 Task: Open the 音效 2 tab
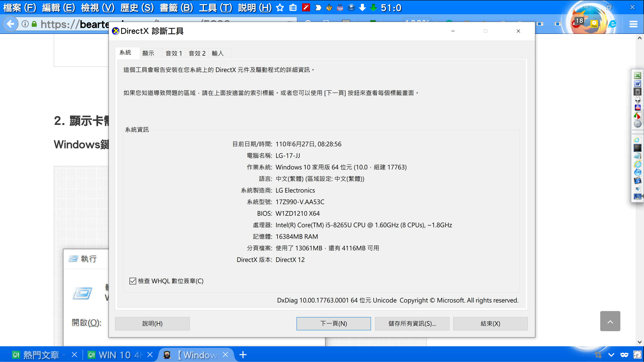coord(197,53)
